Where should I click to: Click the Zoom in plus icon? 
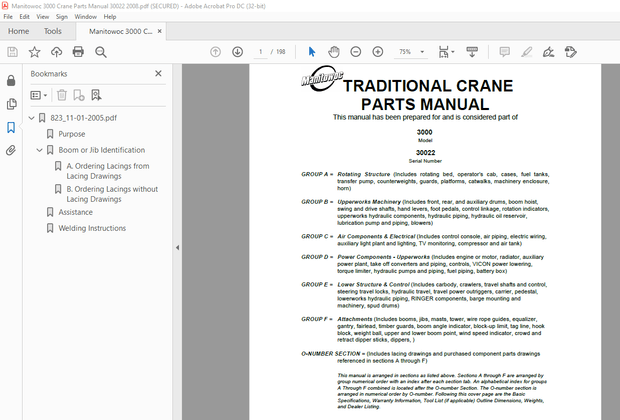[x=380, y=52]
